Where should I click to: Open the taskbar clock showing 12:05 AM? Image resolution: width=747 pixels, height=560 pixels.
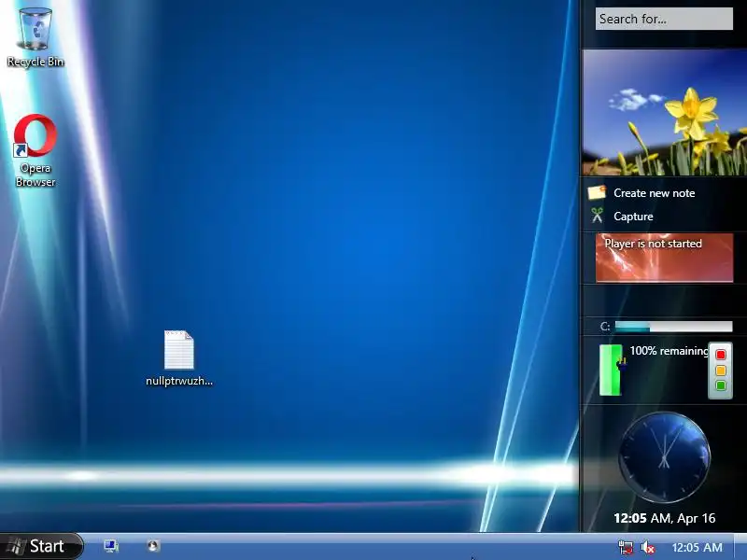pos(697,548)
